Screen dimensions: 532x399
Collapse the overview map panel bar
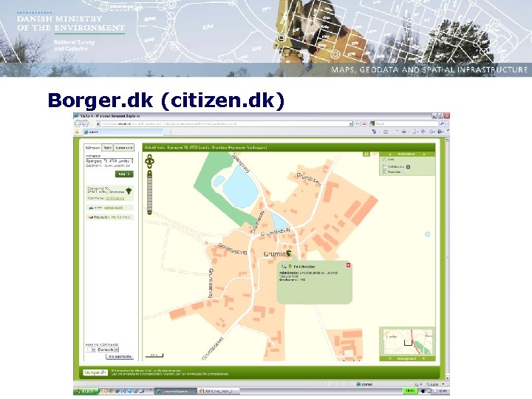pyautogui.click(x=407, y=358)
